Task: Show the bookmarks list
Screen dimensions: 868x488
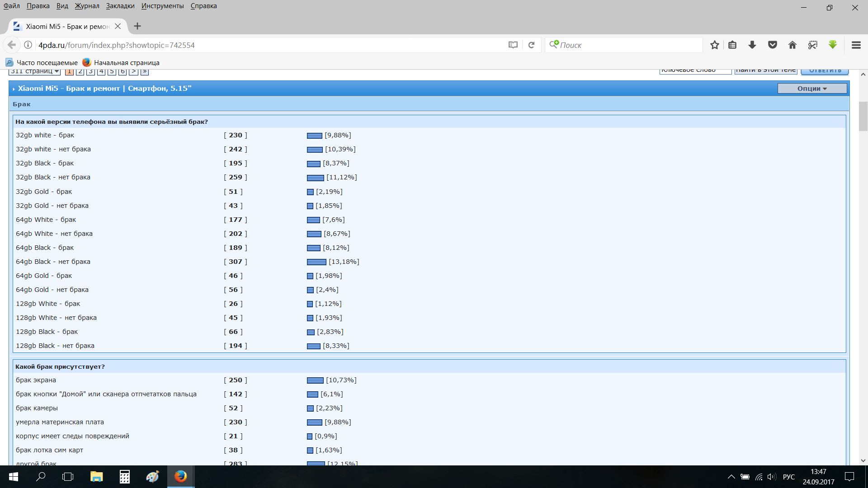Action: pos(732,45)
